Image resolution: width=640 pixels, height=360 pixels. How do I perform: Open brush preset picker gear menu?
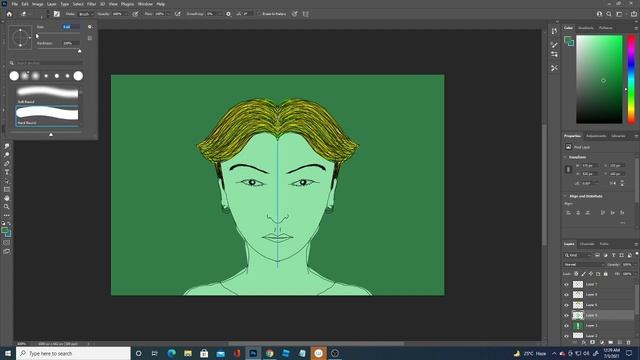(x=90, y=27)
